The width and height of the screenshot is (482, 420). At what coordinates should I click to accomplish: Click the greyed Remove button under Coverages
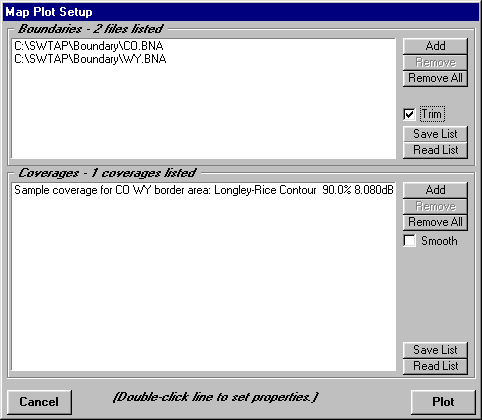[435, 206]
